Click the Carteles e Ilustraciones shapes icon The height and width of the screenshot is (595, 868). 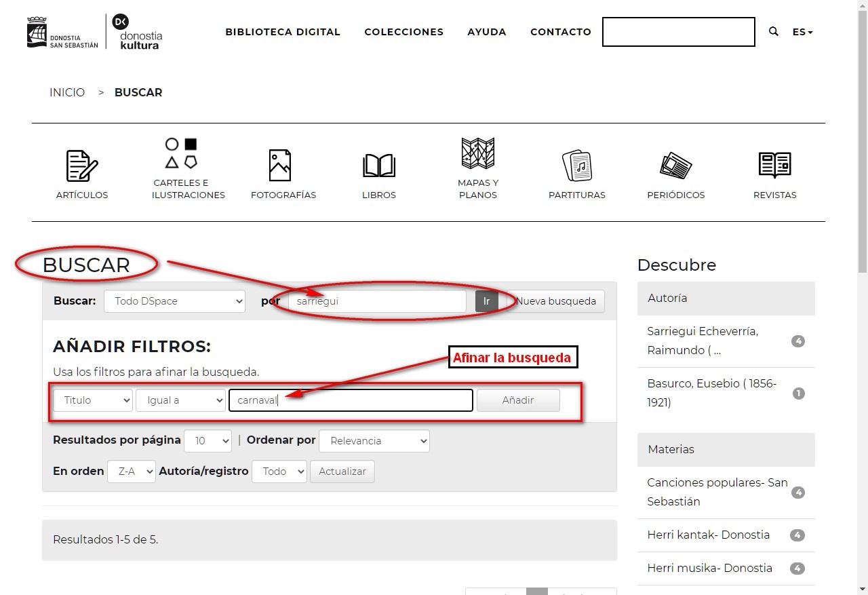(x=182, y=153)
